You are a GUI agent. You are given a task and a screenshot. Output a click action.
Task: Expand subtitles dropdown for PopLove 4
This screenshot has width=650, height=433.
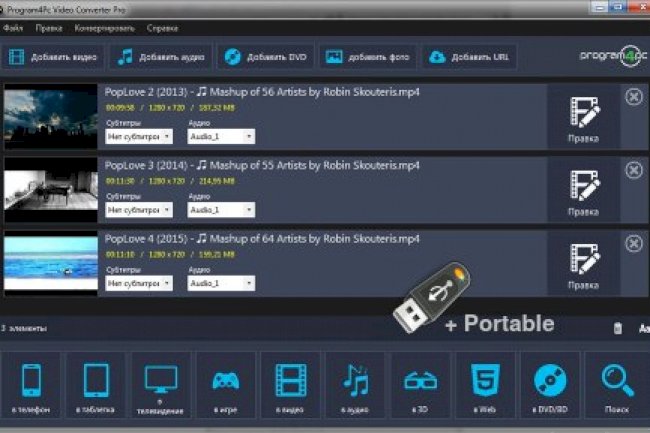pyautogui.click(x=139, y=283)
